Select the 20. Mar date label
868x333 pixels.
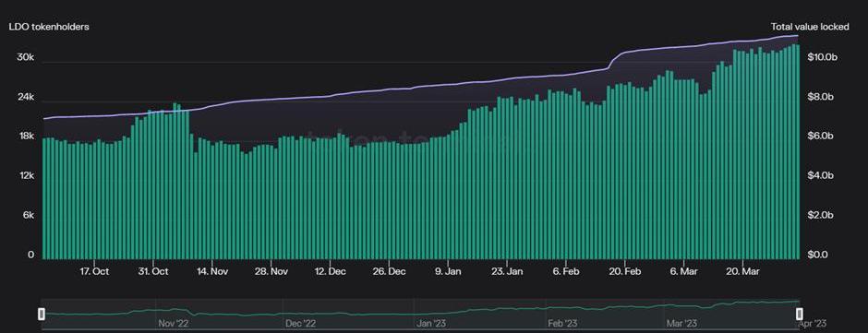coord(742,271)
